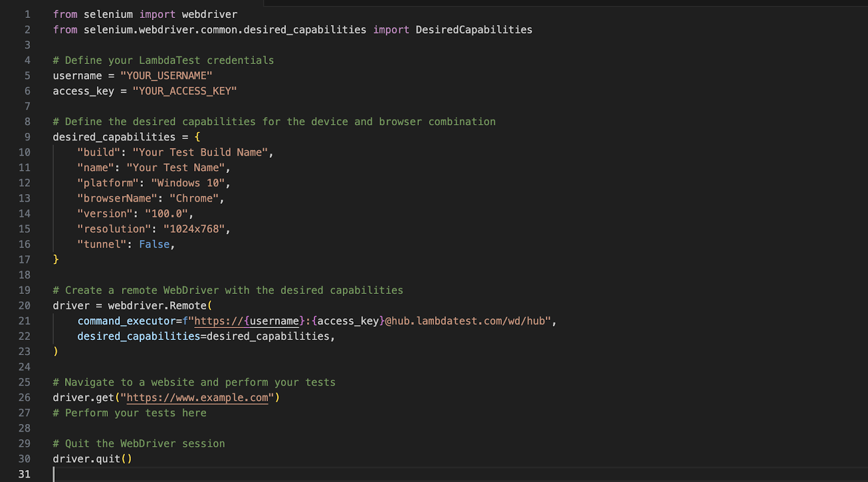Click the resolution value "1024x768"
The height and width of the screenshot is (482, 868).
194,229
